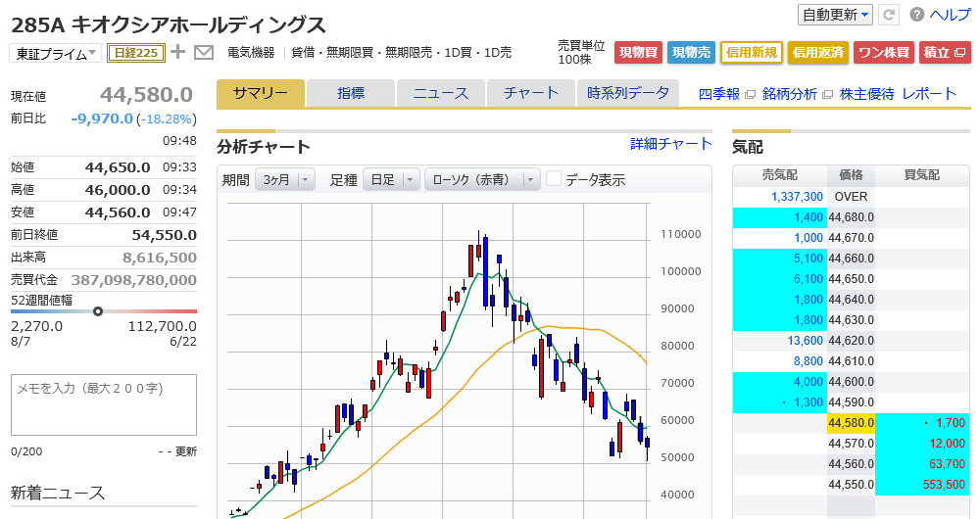Image resolution: width=980 pixels, height=519 pixels.
Task: Click the 気配 panel heading
Action: pos(748,148)
